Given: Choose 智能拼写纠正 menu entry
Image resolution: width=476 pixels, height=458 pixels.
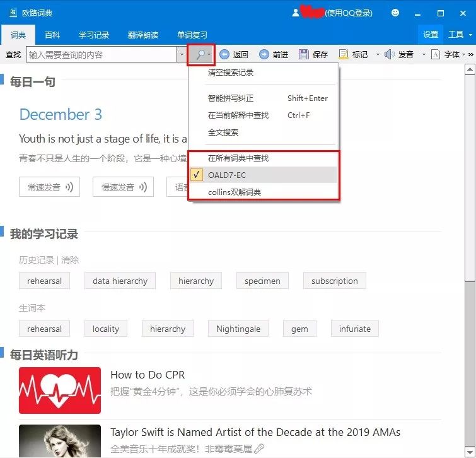Looking at the screenshot, I should click(x=264, y=98).
